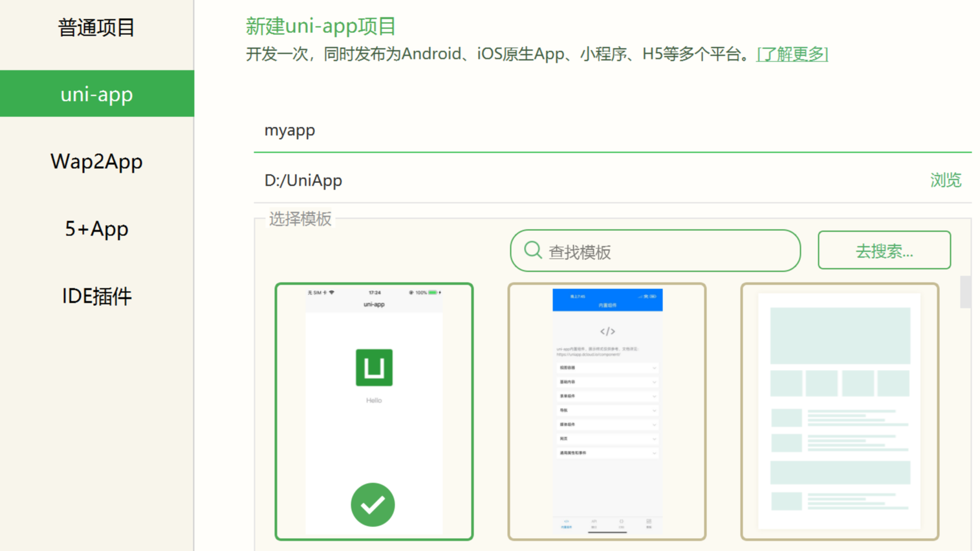Click the green checkmark on selected template
The width and height of the screenshot is (980, 551).
click(x=373, y=504)
